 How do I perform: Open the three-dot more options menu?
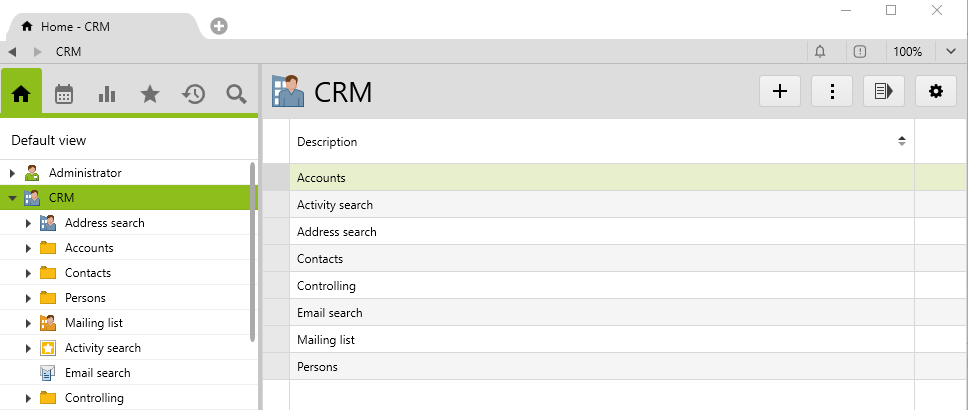[832, 91]
